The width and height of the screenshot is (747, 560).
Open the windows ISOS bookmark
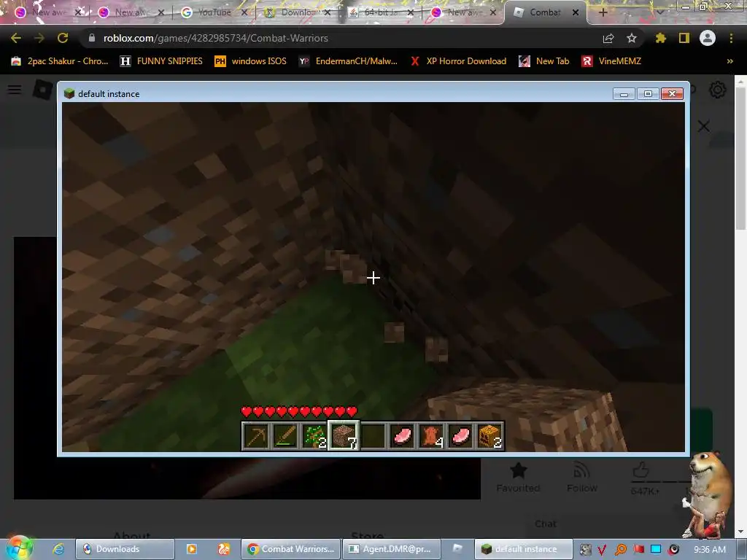251,61
